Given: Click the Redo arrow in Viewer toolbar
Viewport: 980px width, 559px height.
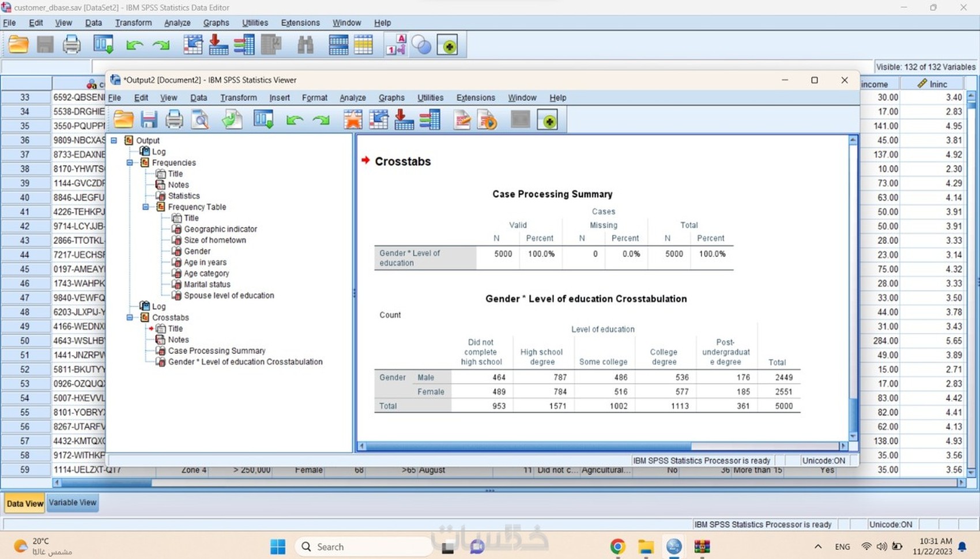Looking at the screenshot, I should tap(321, 120).
